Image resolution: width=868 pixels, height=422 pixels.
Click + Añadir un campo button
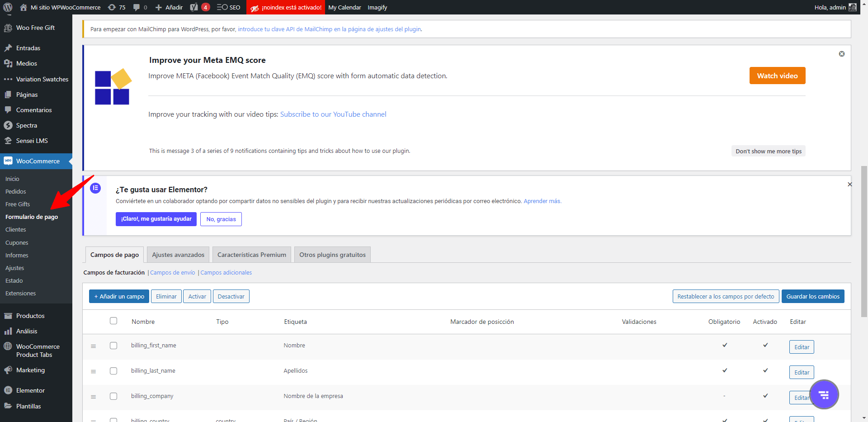119,296
